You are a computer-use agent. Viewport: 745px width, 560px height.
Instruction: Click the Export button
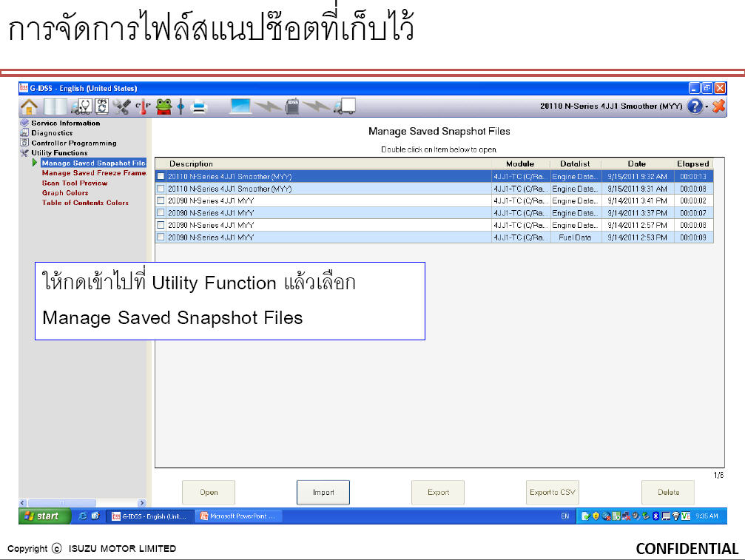pyautogui.click(x=438, y=493)
